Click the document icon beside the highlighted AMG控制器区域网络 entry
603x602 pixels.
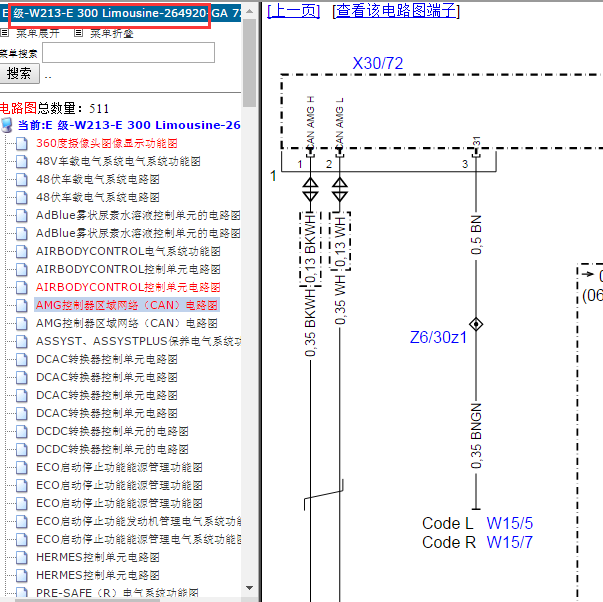(22, 305)
